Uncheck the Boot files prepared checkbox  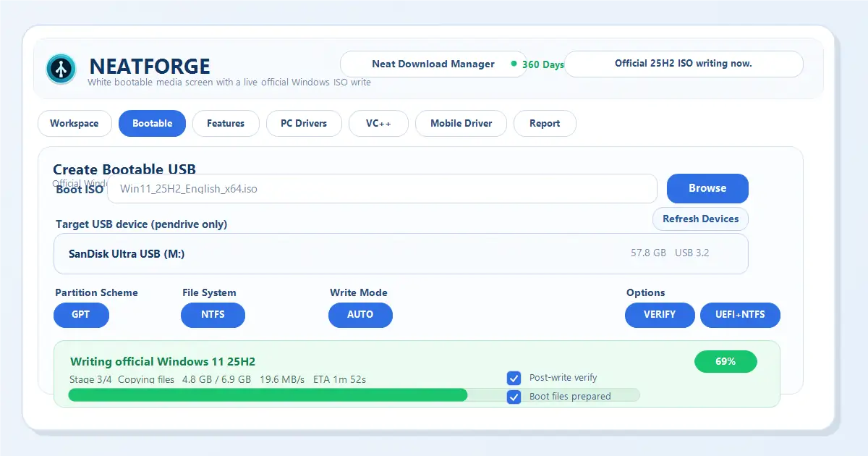click(x=514, y=397)
